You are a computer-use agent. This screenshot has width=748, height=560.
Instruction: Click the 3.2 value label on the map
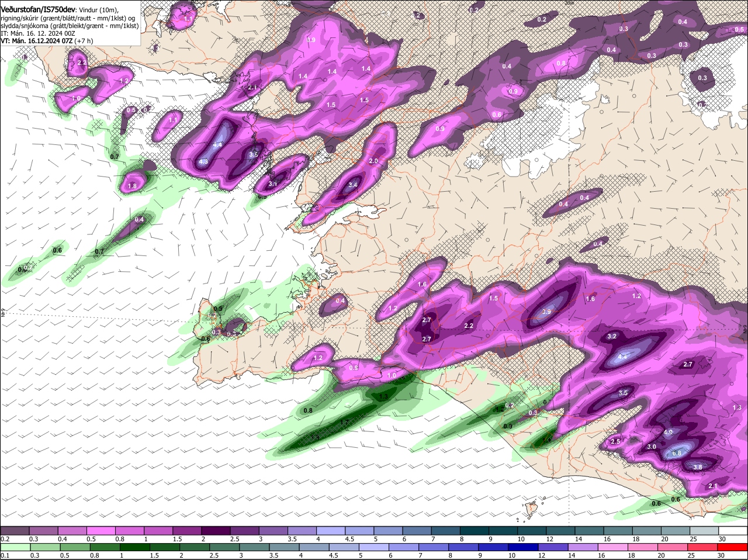click(x=612, y=337)
